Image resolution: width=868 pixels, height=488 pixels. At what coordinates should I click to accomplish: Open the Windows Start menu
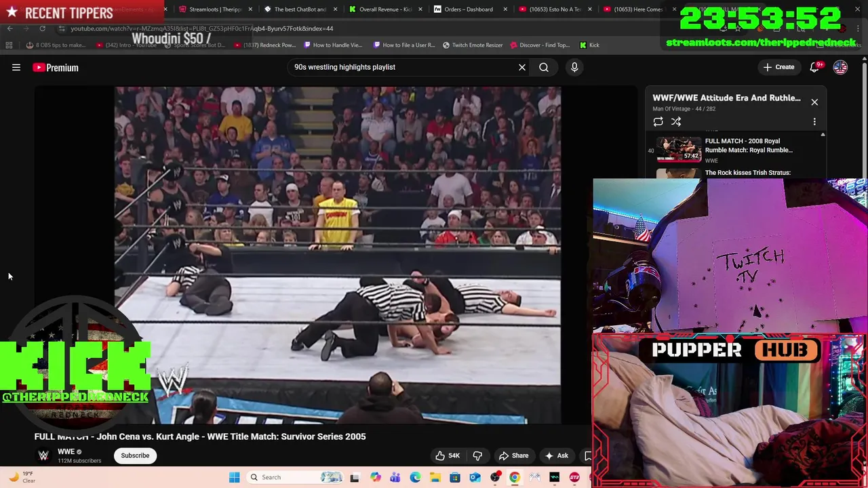click(x=234, y=477)
